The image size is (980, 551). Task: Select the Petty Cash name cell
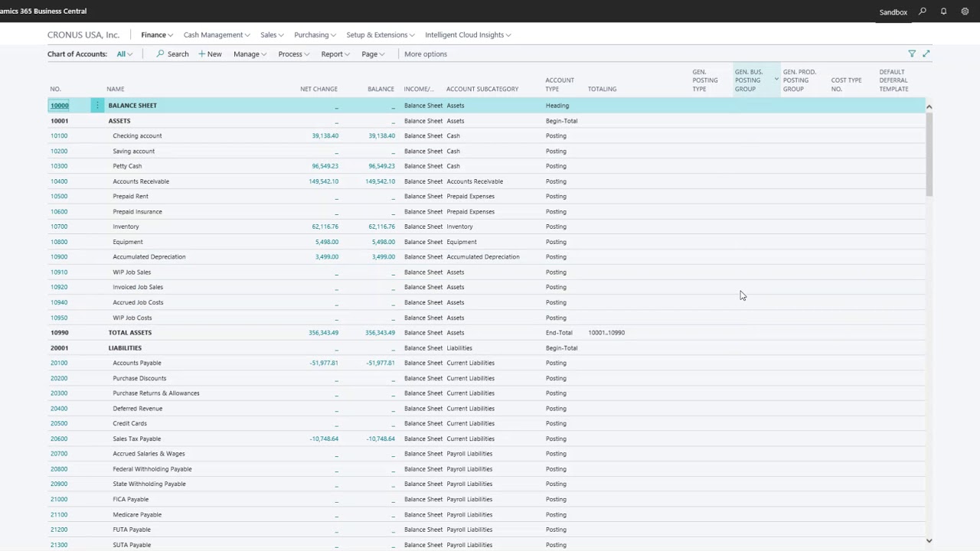click(127, 166)
